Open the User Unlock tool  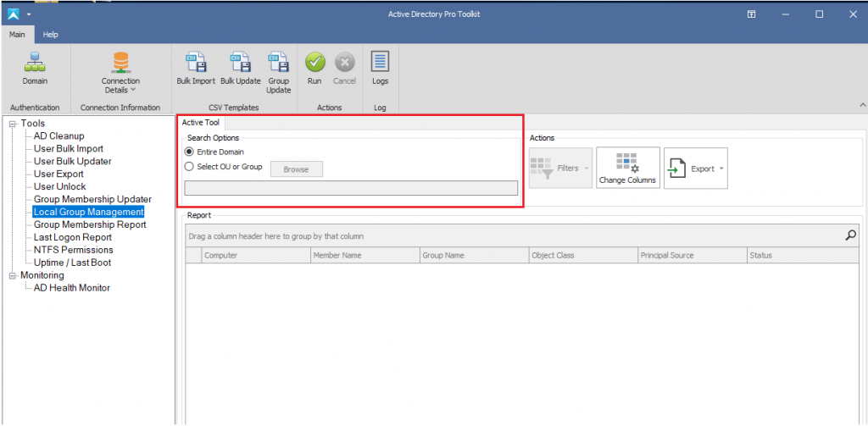pyautogui.click(x=60, y=186)
